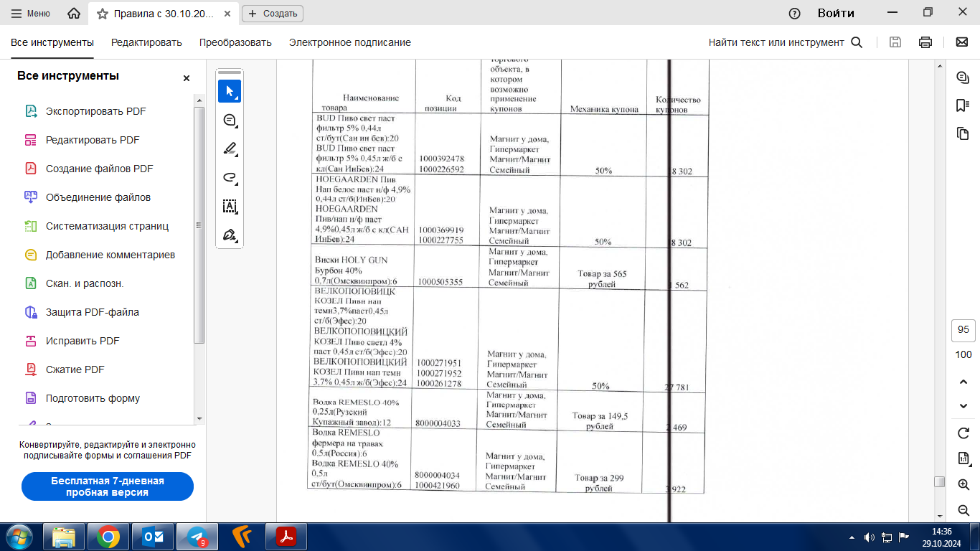The width and height of the screenshot is (980, 551).
Task: Start the Бесплатная 7-дневная пробная версия
Action: click(x=108, y=486)
